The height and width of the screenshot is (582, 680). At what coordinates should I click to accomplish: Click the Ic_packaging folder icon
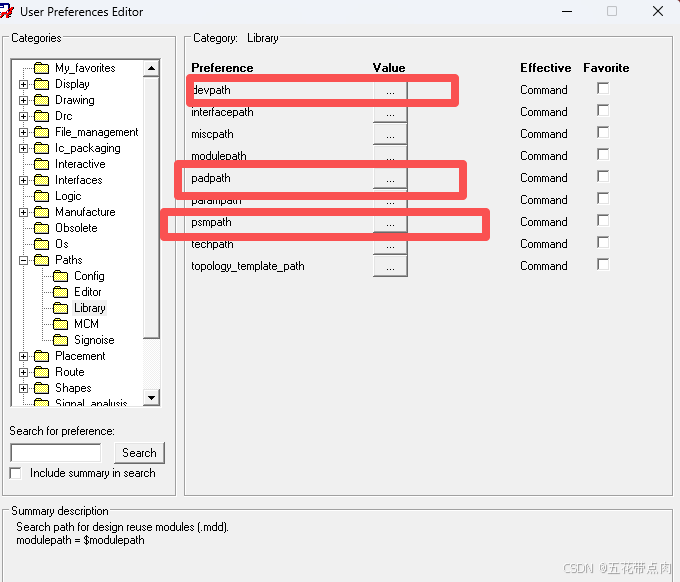click(x=42, y=148)
